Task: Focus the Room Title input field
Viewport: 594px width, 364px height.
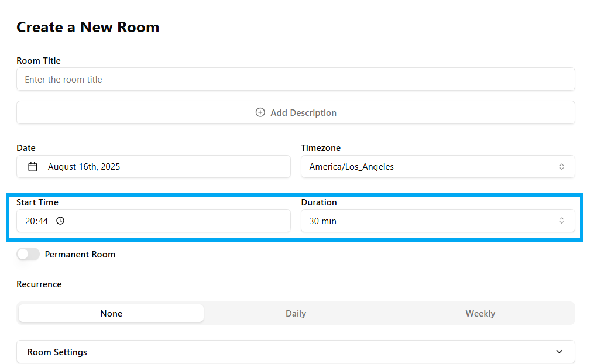Action: (296, 80)
